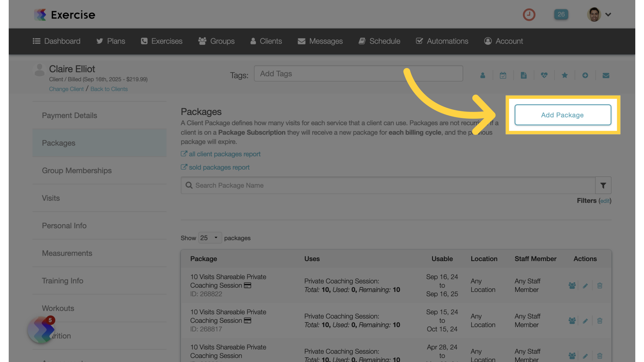Open Messages in the navigation bar
This screenshot has width=644, height=362.
point(320,41)
